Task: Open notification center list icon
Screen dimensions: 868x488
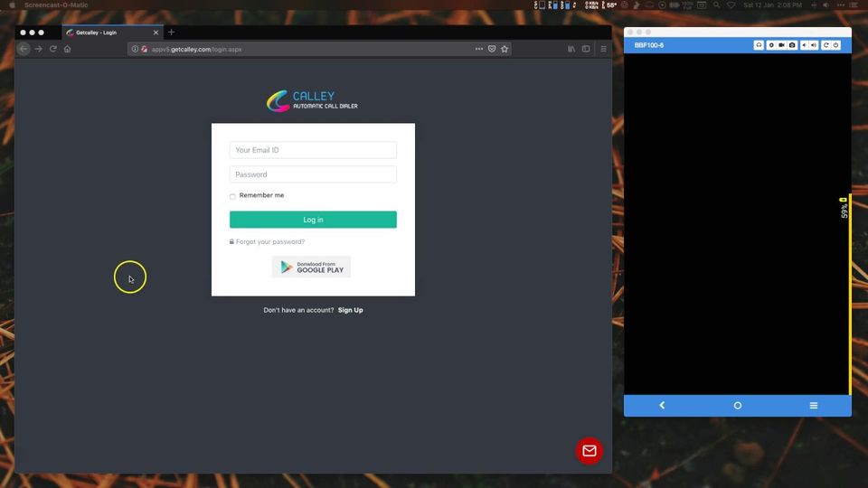Action: 854,5
